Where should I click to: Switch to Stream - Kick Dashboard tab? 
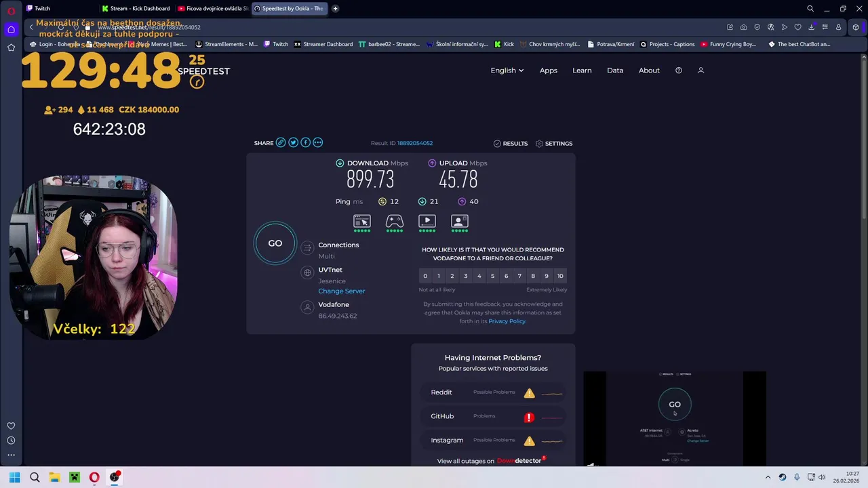[x=136, y=8]
